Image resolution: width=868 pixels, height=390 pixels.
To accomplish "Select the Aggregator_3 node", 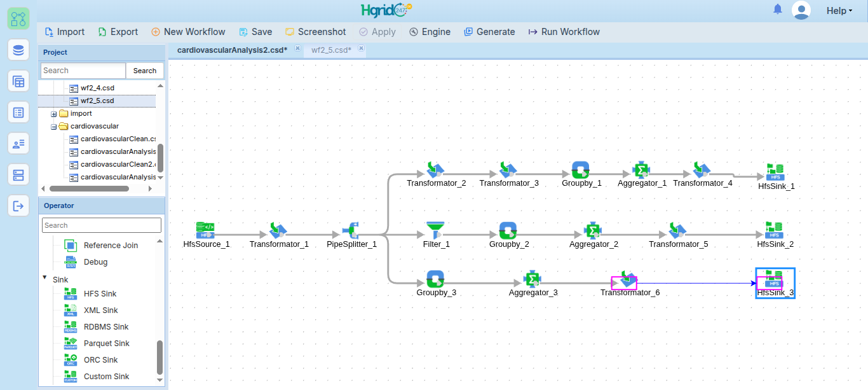I will click(532, 279).
